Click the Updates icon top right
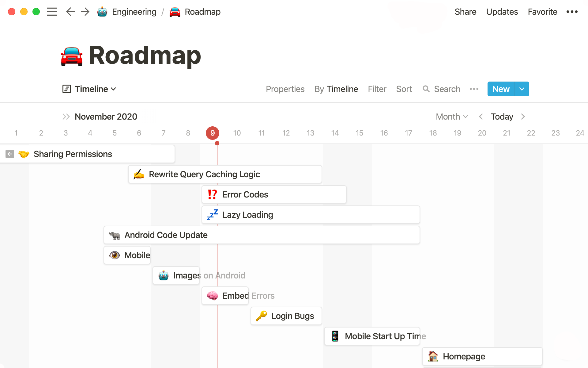This screenshot has width=588, height=368. 501,11
